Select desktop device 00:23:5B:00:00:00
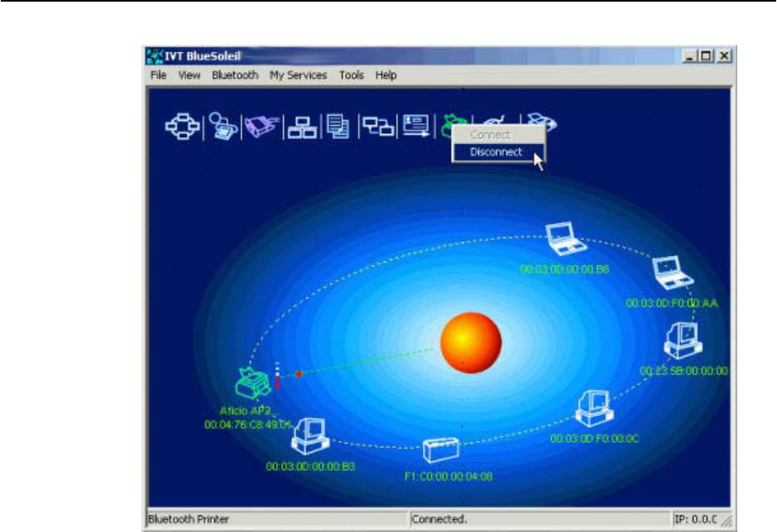This screenshot has height=532, width=777. [x=683, y=340]
